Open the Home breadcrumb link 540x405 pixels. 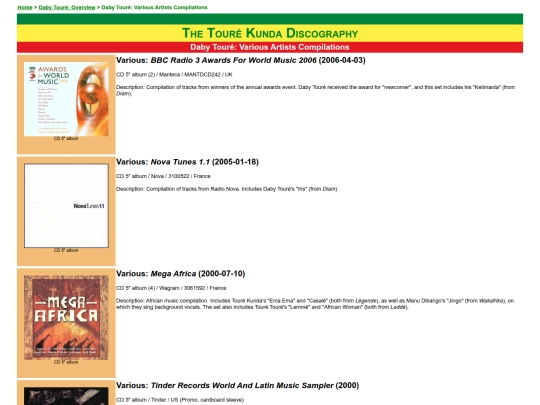[x=25, y=7]
